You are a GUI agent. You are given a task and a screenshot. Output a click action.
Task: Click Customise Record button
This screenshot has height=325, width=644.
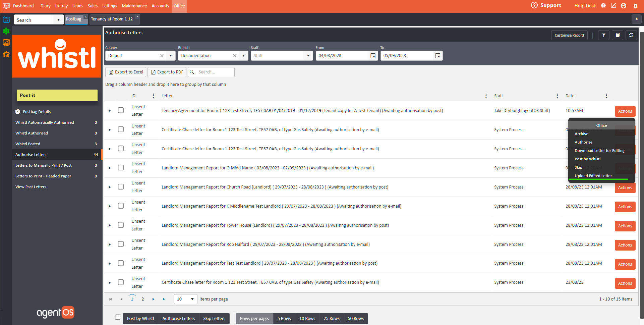point(569,35)
